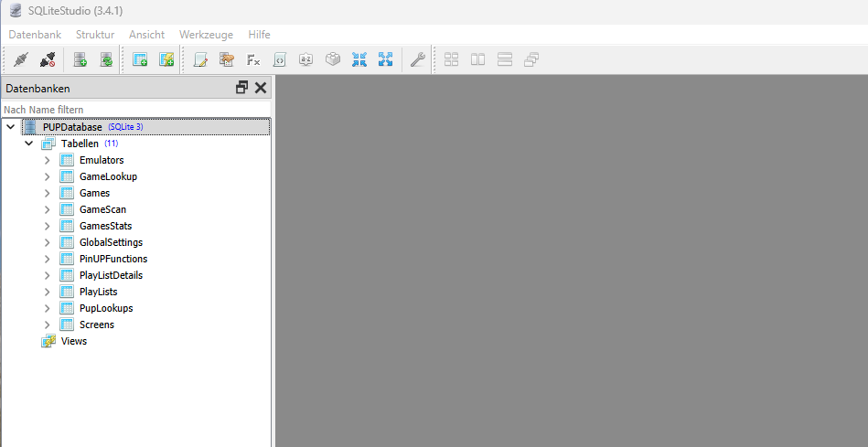Image resolution: width=868 pixels, height=447 pixels.
Task: Click the Views folder icon
Action: [48, 341]
